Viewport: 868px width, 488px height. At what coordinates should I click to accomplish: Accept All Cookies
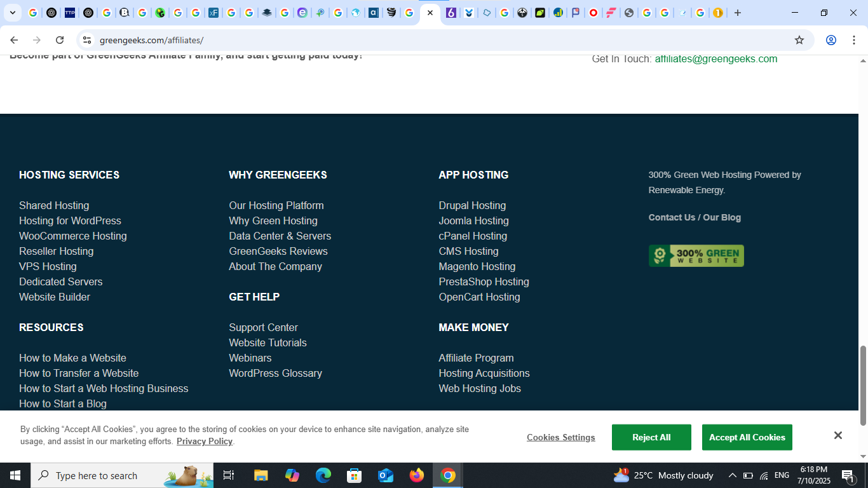click(747, 437)
